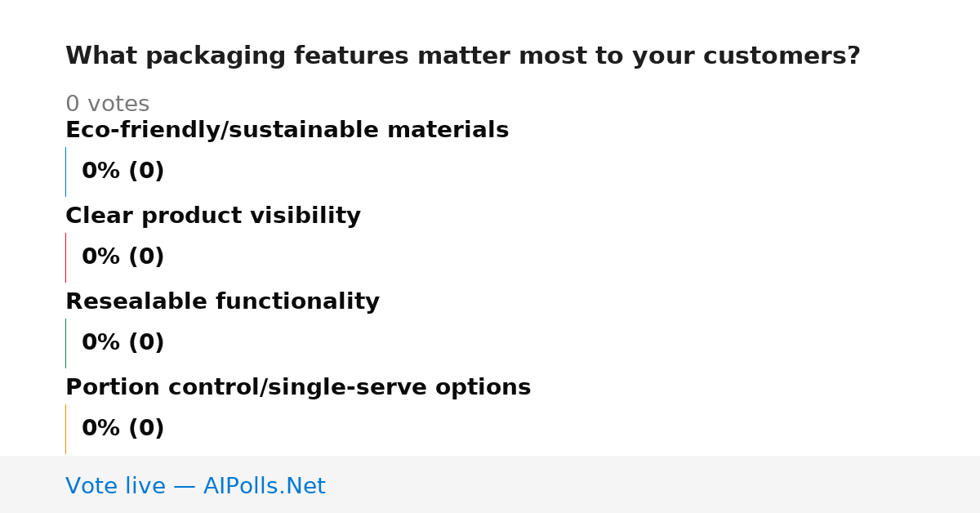Select the Eco-friendly/sustainable materials option
The width and height of the screenshot is (980, 513).
click(x=287, y=131)
